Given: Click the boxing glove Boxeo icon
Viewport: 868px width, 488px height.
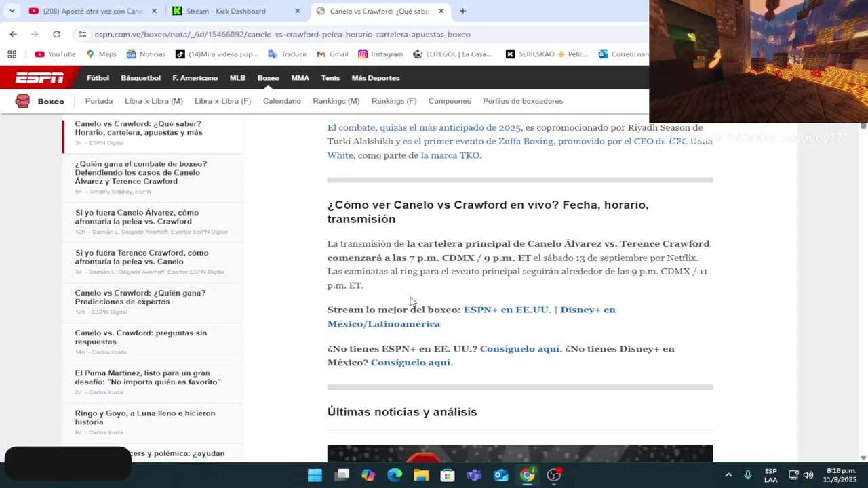Looking at the screenshot, I should [x=22, y=101].
